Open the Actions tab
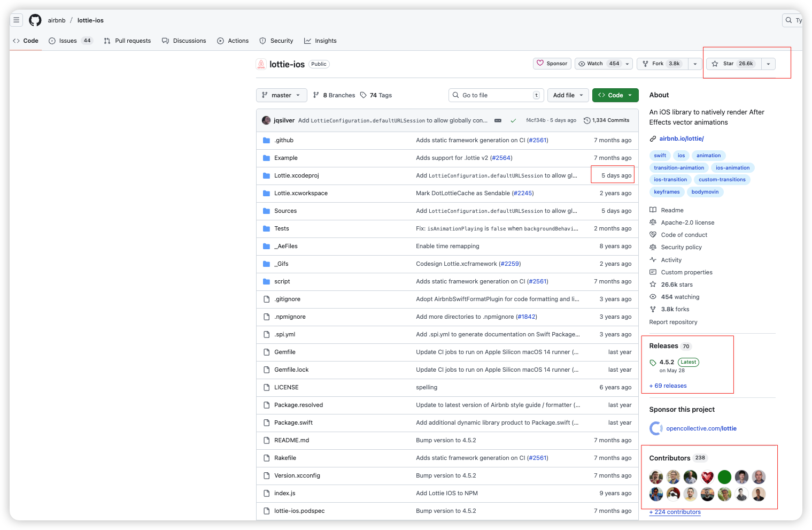The height and width of the screenshot is (530, 812). [x=233, y=41]
